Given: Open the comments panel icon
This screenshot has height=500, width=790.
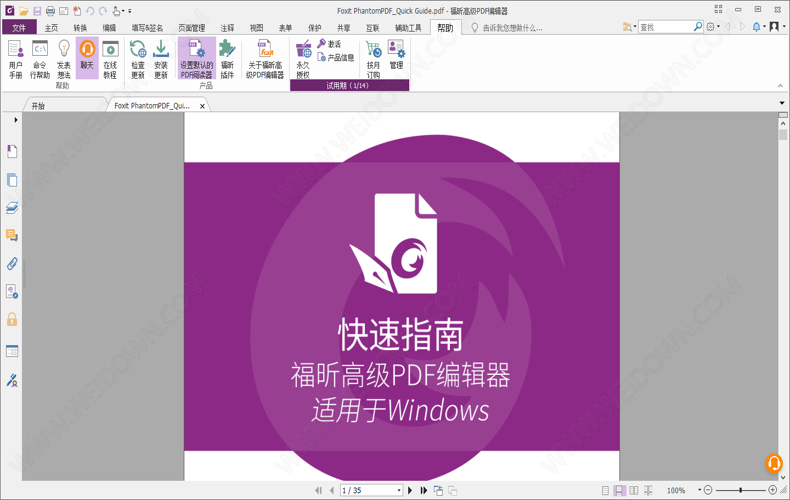Looking at the screenshot, I should (12, 235).
